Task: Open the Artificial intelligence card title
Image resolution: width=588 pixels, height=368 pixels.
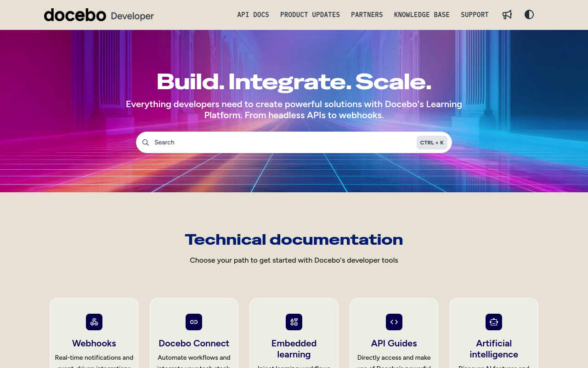Action: 494,349
